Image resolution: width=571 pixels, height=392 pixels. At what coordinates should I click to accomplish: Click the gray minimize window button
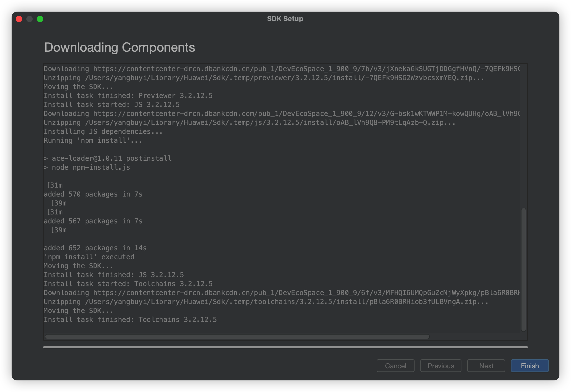pos(29,19)
